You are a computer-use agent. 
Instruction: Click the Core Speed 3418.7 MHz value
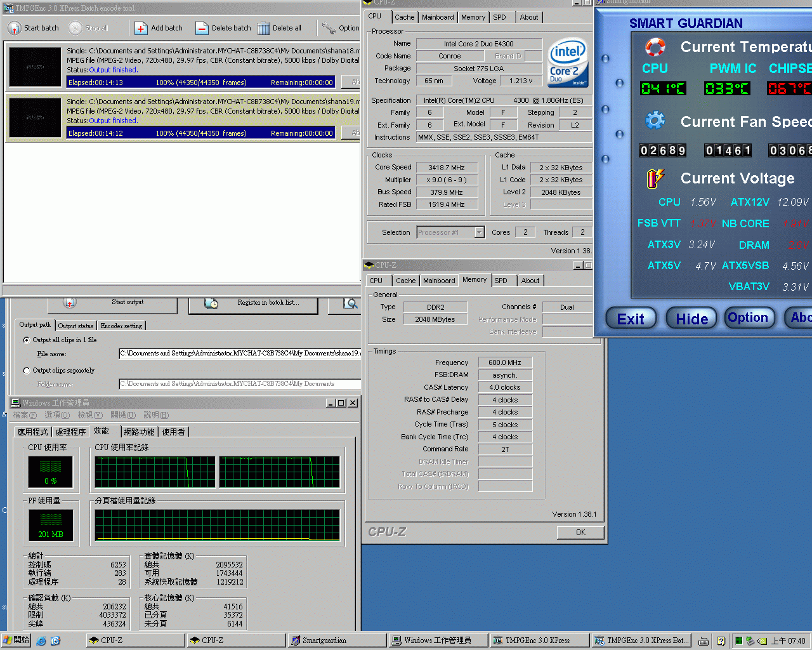tap(447, 168)
